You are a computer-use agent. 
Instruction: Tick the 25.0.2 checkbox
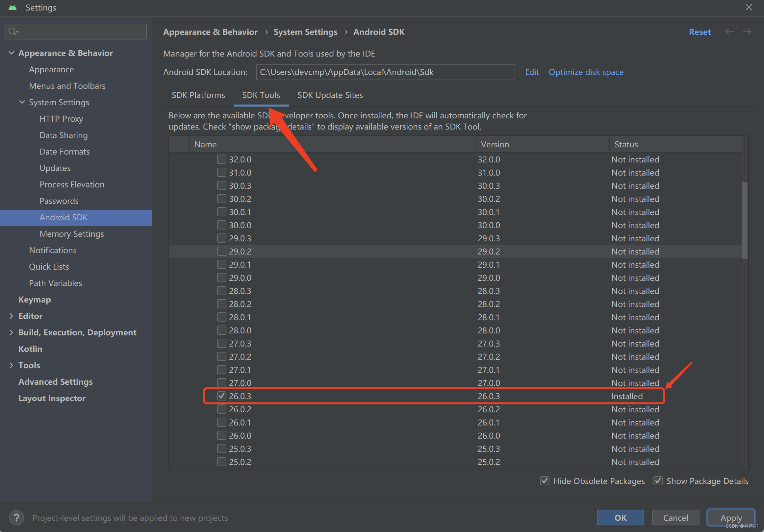(222, 462)
